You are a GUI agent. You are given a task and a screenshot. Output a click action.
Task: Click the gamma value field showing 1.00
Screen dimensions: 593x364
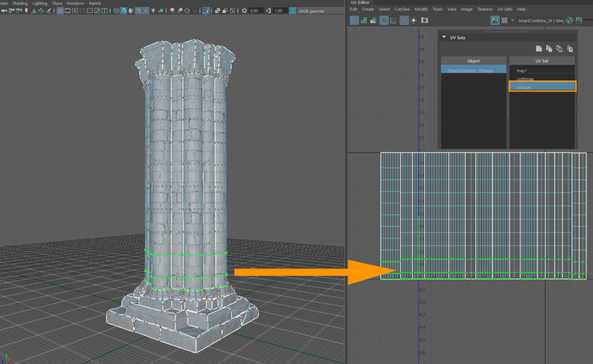tap(279, 10)
